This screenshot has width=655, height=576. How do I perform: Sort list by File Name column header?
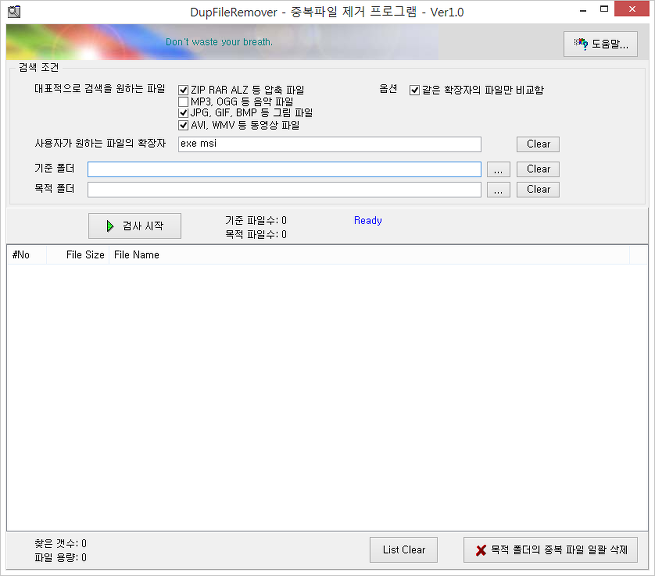pyautogui.click(x=369, y=255)
